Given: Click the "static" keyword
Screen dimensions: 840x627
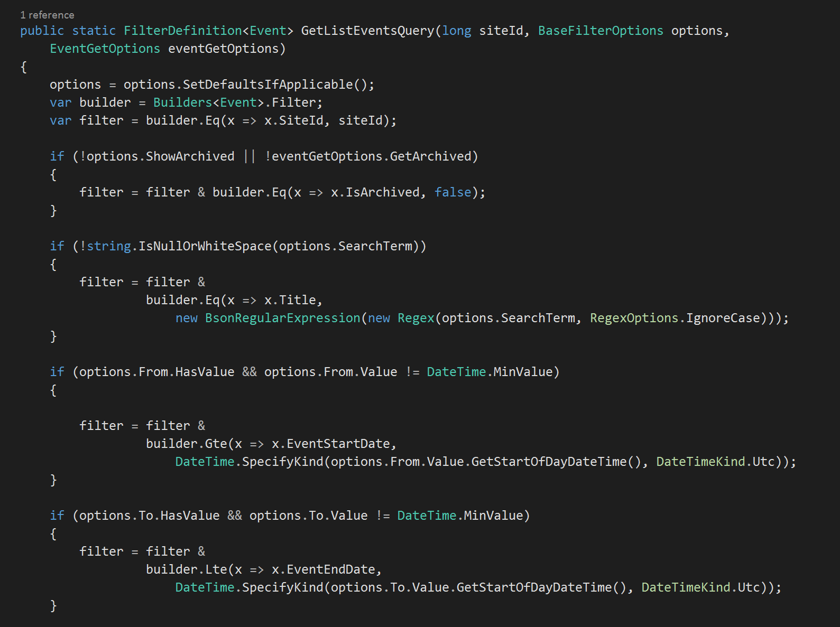Looking at the screenshot, I should click(x=94, y=31).
